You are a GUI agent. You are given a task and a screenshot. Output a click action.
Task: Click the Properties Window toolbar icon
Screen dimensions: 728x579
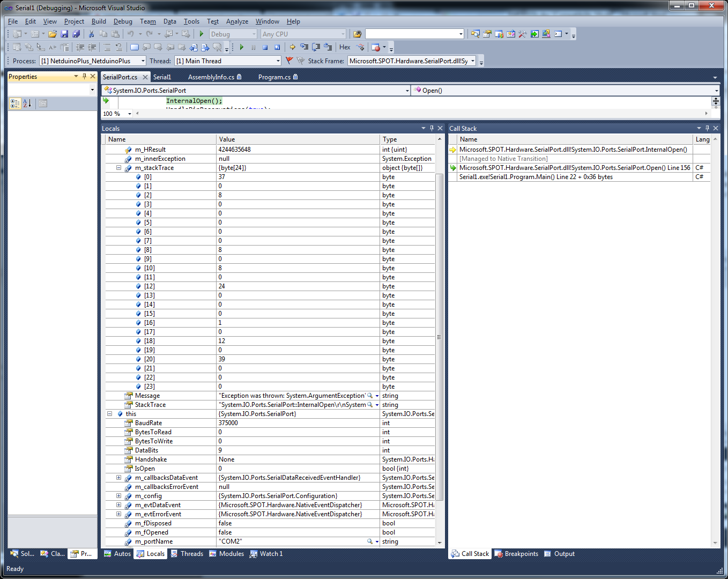coord(487,34)
